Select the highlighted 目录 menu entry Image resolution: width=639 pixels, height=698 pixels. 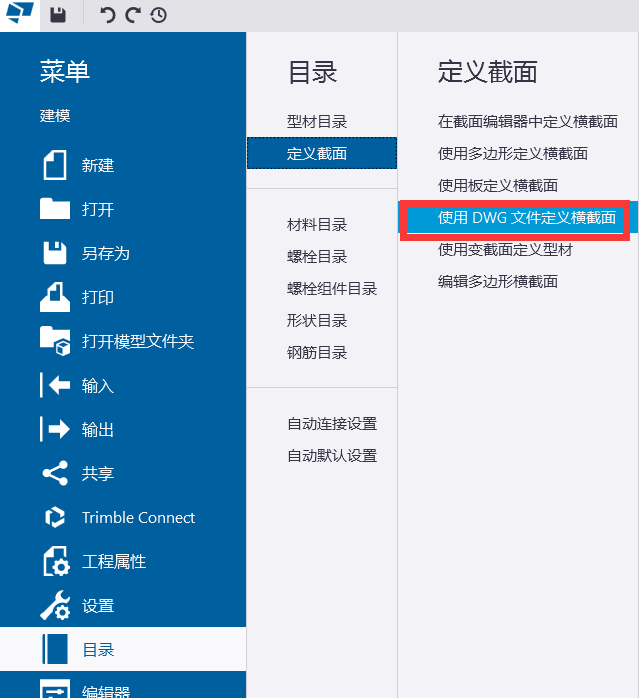[x=123, y=649]
